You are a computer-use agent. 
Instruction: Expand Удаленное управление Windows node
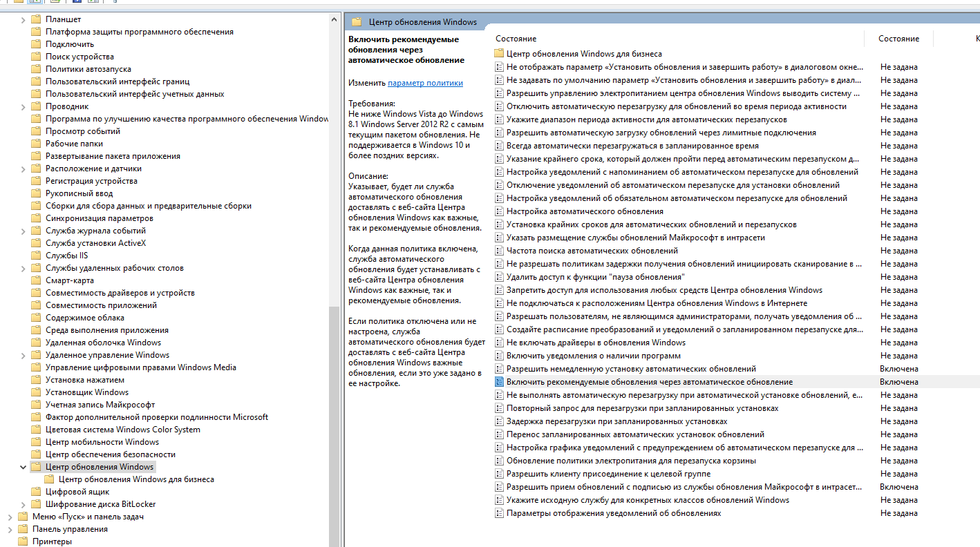coord(23,355)
